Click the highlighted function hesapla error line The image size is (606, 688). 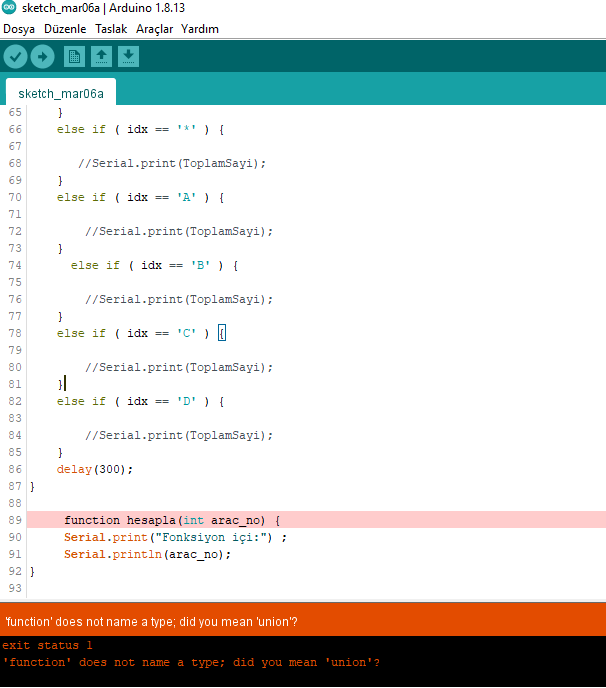(x=172, y=520)
